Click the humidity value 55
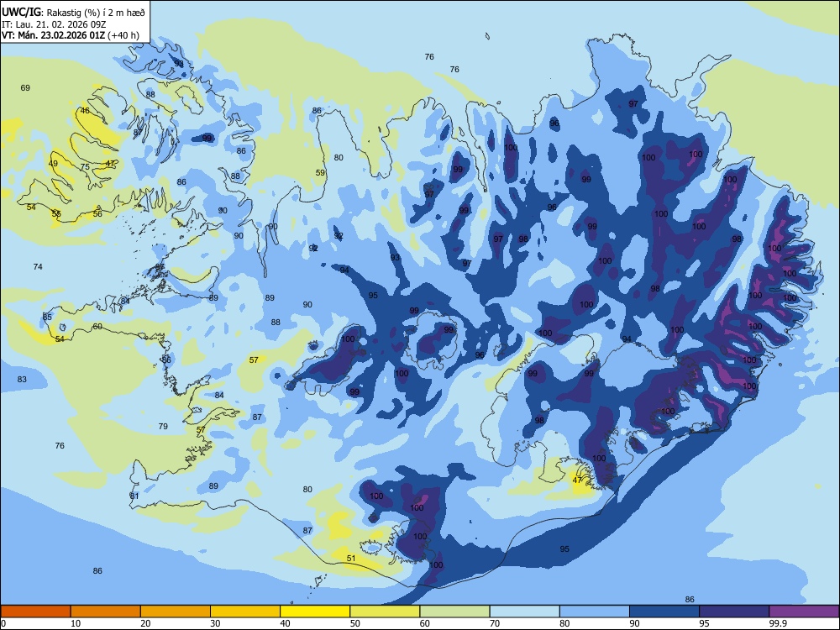840x630 pixels. (55, 213)
